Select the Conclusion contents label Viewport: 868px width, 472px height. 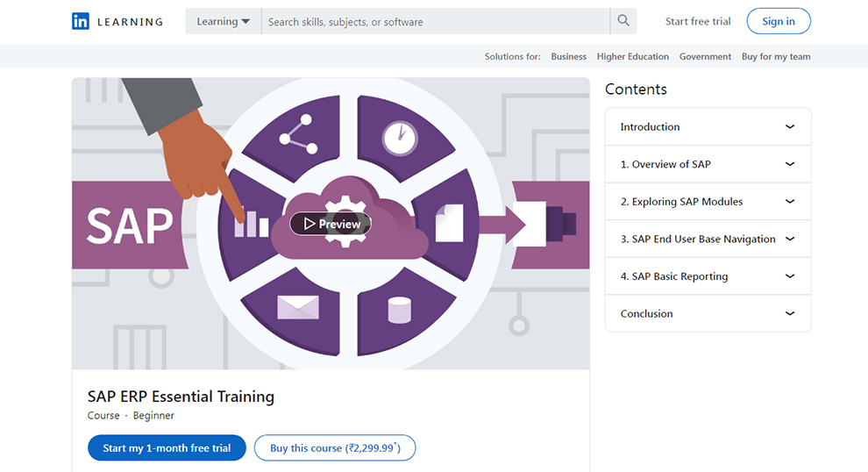point(646,313)
